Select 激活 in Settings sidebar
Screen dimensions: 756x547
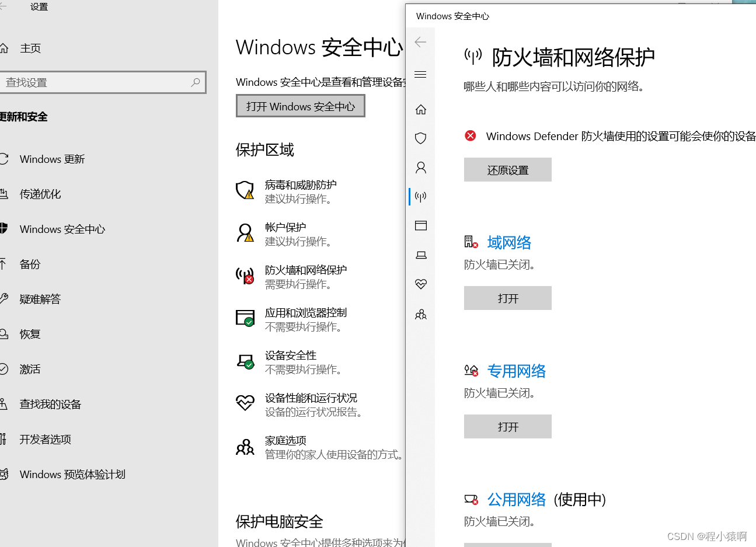[30, 370]
